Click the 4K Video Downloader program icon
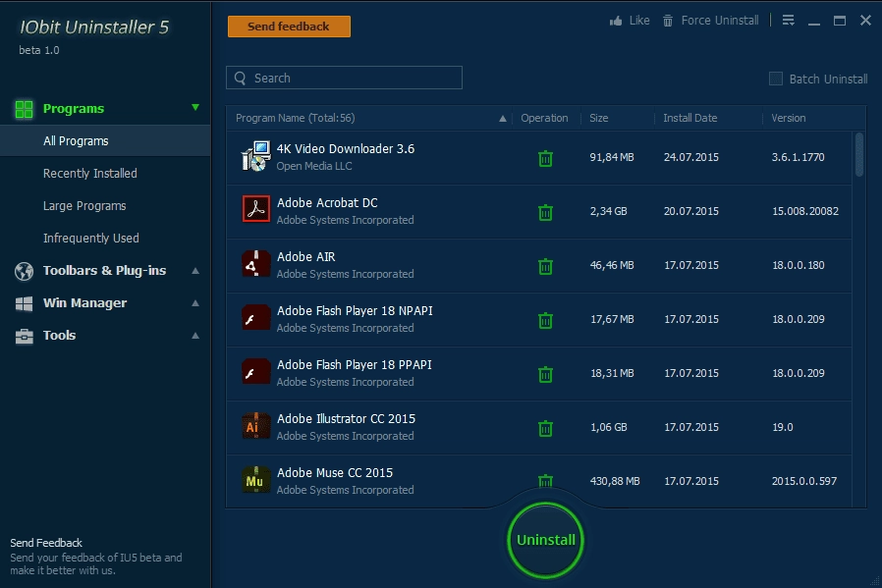Viewport: 882px width, 588px height. pos(256,156)
